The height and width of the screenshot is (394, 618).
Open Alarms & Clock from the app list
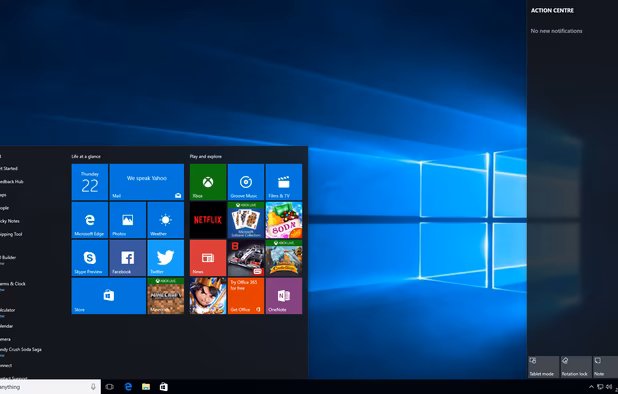[x=13, y=285]
